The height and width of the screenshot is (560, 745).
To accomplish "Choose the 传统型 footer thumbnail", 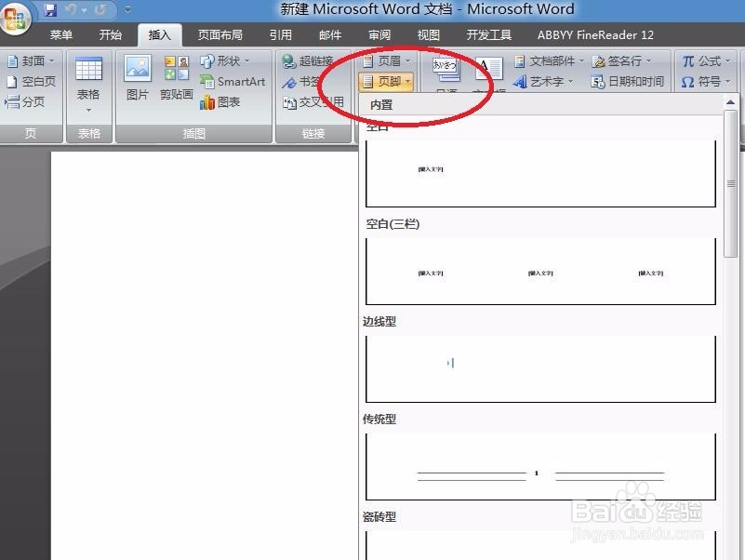I will pos(540,466).
